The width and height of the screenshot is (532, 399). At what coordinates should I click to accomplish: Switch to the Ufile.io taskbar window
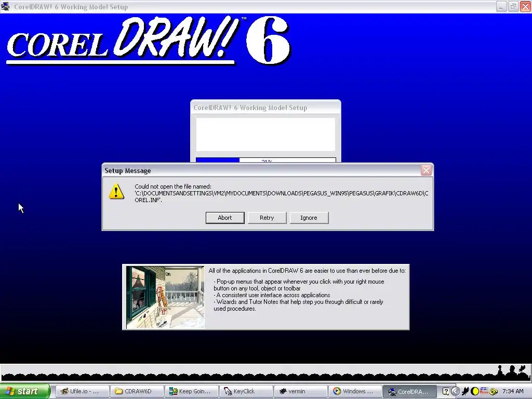click(82, 391)
